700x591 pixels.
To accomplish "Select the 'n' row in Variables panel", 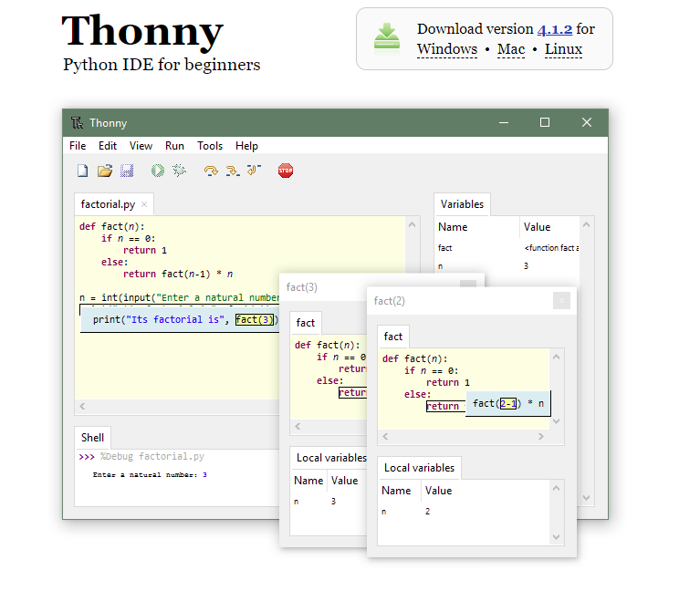I will click(x=507, y=266).
